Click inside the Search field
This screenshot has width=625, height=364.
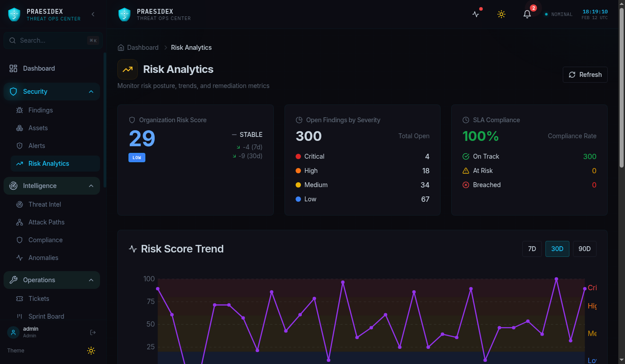(49, 40)
